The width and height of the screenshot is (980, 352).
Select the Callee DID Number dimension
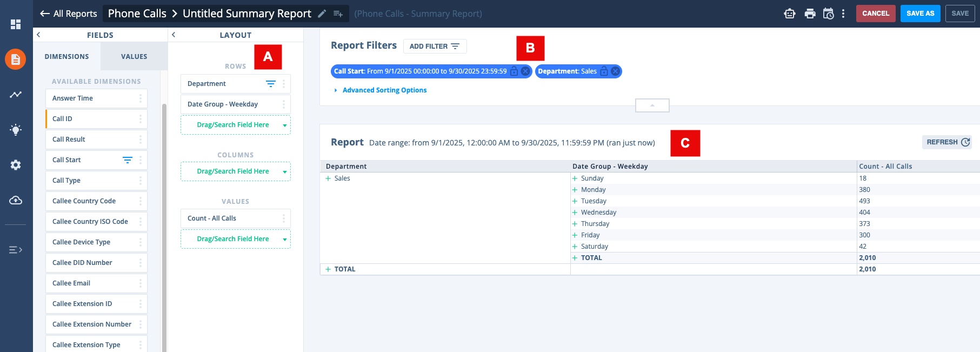pos(96,263)
